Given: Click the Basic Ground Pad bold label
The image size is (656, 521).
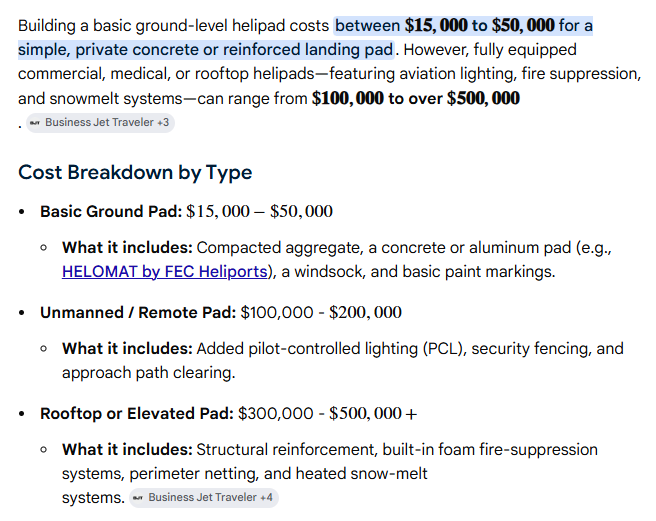Looking at the screenshot, I should (111, 211).
